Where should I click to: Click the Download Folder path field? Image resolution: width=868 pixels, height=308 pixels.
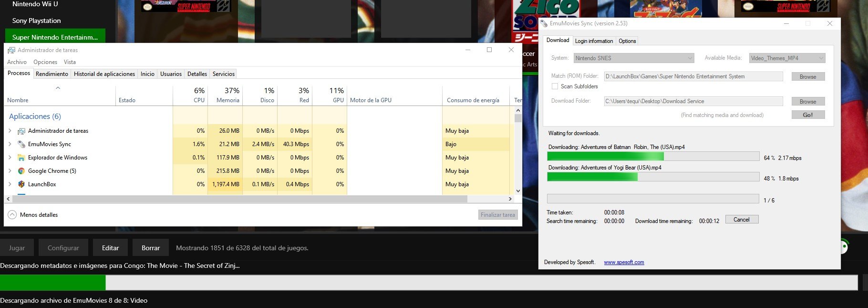[x=693, y=101]
